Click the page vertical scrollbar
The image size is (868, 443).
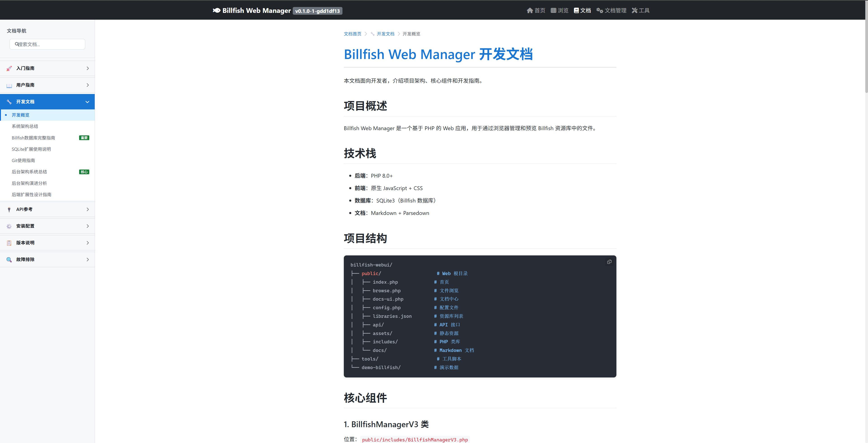pyautogui.click(x=866, y=54)
